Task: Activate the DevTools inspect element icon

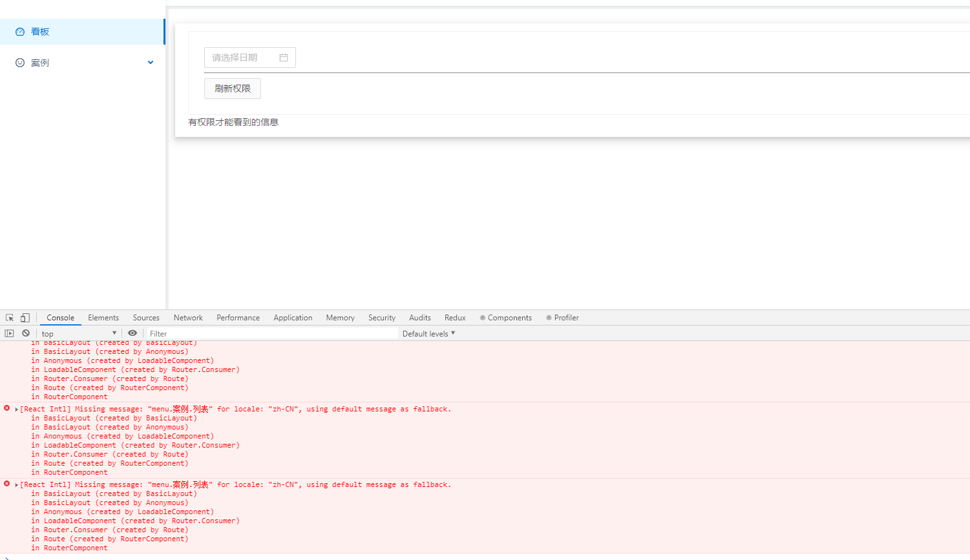Action: coord(10,318)
